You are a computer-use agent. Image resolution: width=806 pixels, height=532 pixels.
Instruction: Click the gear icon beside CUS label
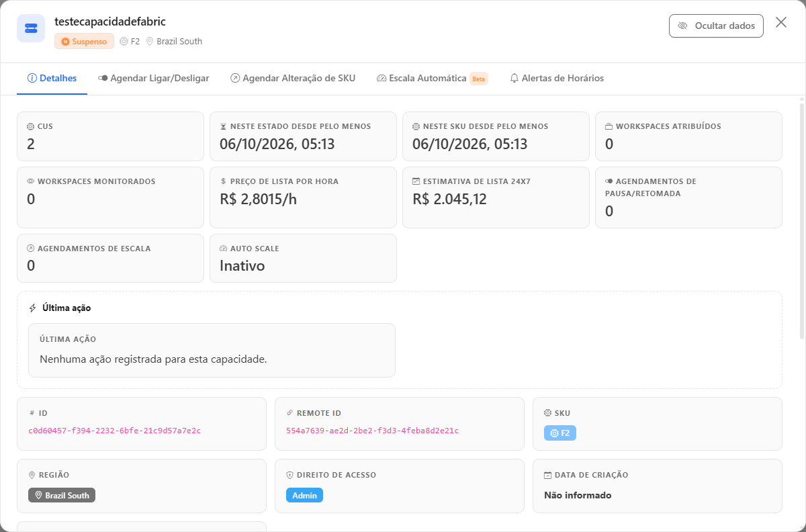tap(30, 126)
